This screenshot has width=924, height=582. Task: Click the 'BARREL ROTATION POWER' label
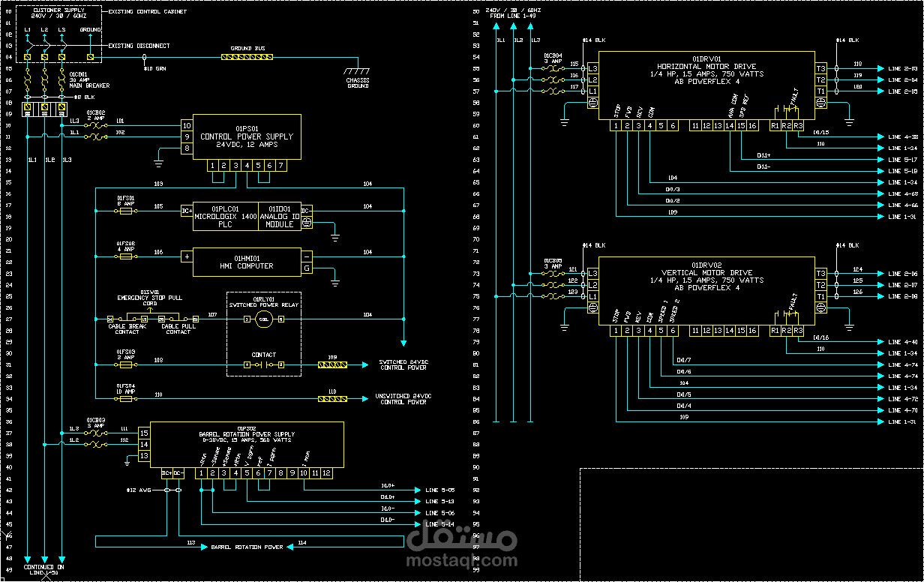pos(247,547)
